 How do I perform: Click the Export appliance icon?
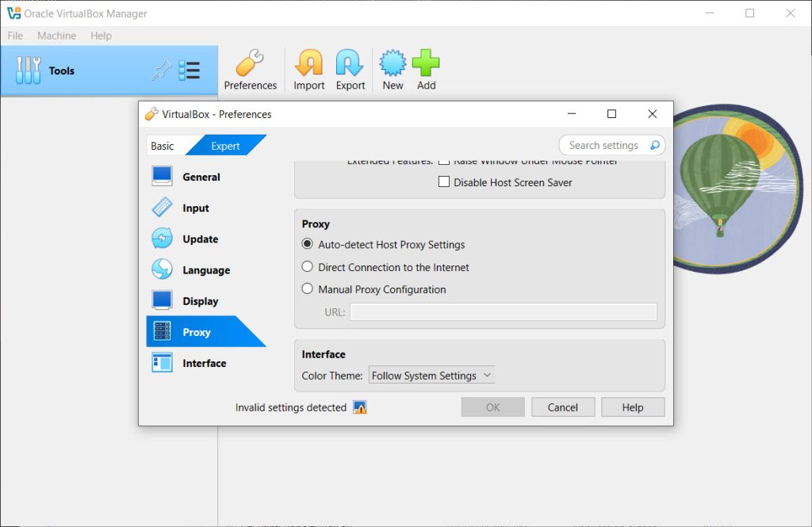[350, 70]
